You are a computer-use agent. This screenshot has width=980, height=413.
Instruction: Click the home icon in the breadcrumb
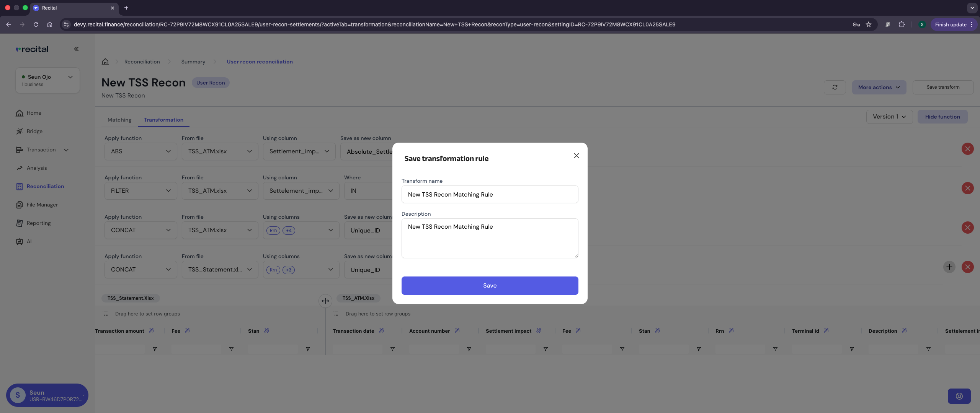click(105, 61)
